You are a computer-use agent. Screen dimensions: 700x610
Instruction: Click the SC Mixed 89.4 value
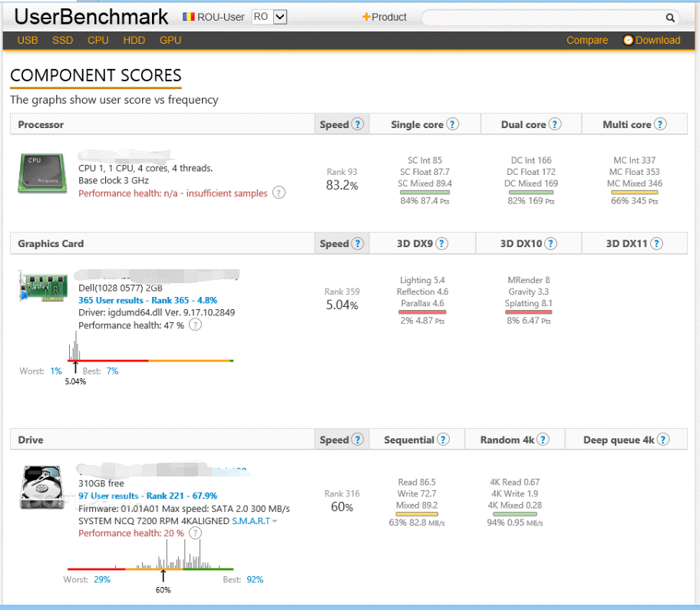(x=425, y=183)
